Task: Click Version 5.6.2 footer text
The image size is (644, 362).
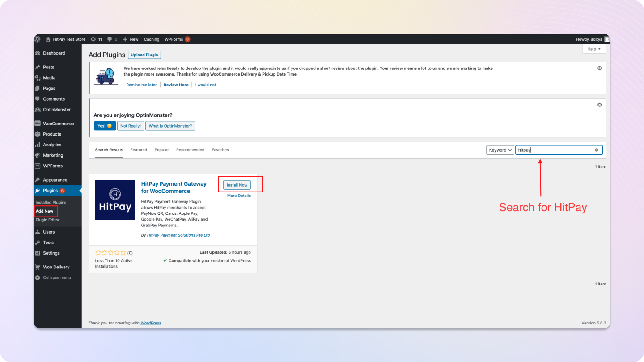Action: tap(593, 323)
